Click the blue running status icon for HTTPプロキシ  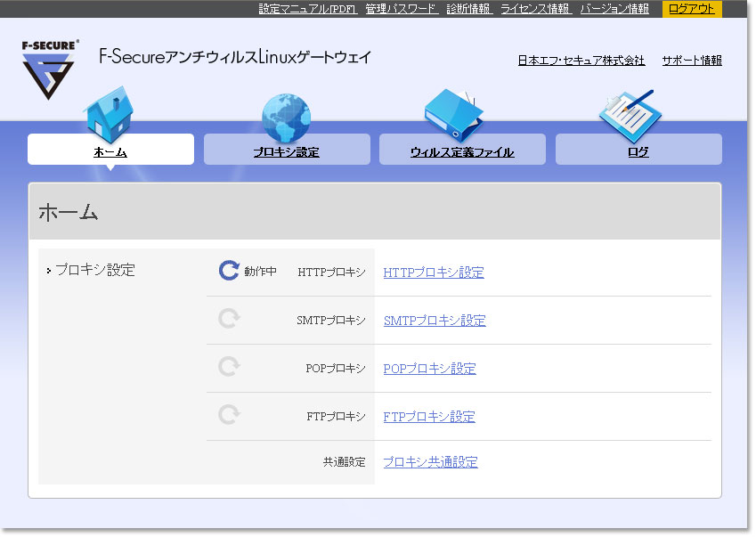[229, 271]
